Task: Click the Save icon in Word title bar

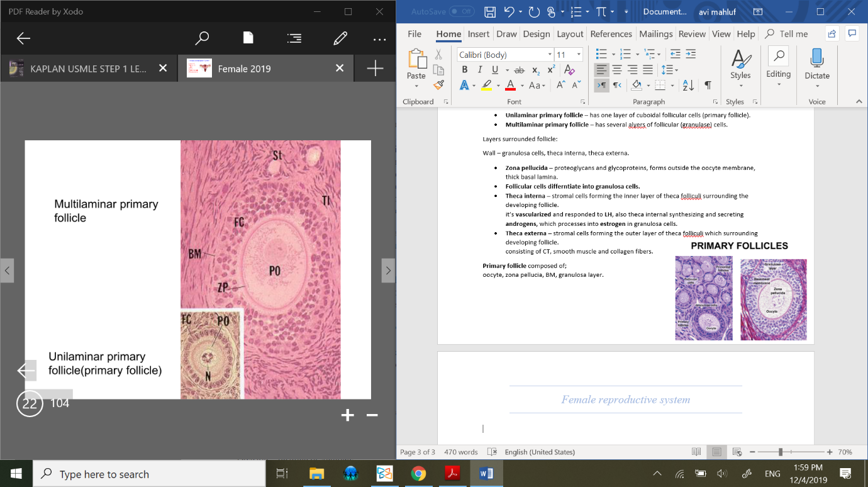Action: point(491,12)
